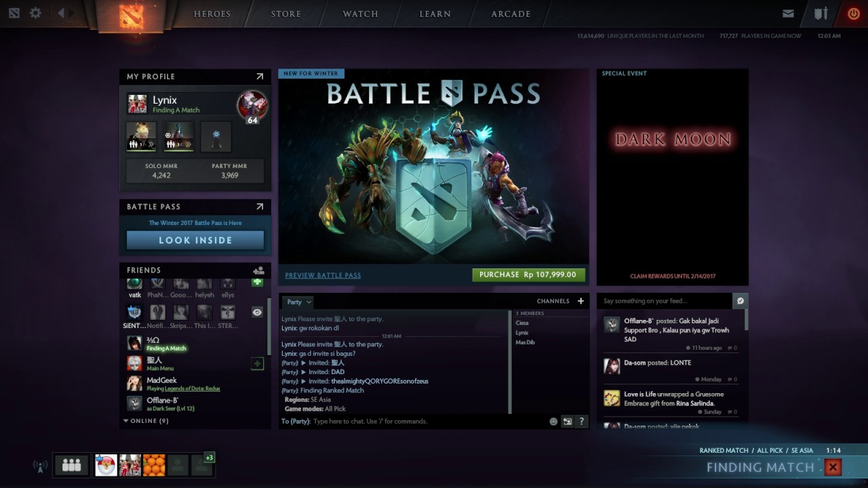Viewport: 868px width, 488px height.
Task: Collapse the ONLINE (9) friends section
Action: pos(146,421)
